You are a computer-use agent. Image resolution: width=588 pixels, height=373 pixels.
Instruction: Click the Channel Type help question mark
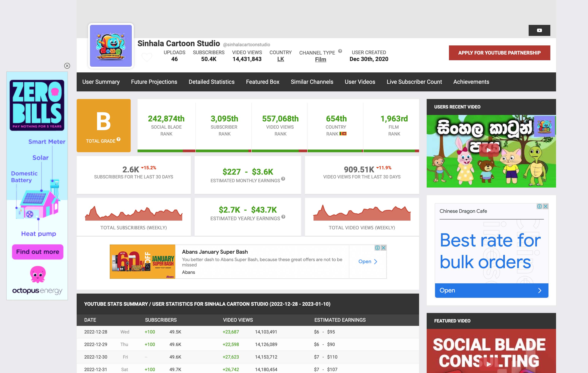pos(340,51)
